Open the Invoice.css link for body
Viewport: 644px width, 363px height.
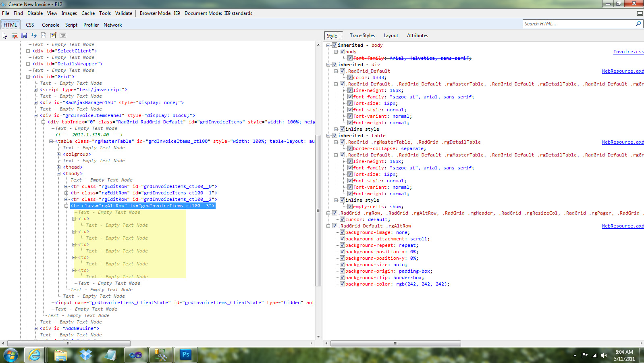628,52
